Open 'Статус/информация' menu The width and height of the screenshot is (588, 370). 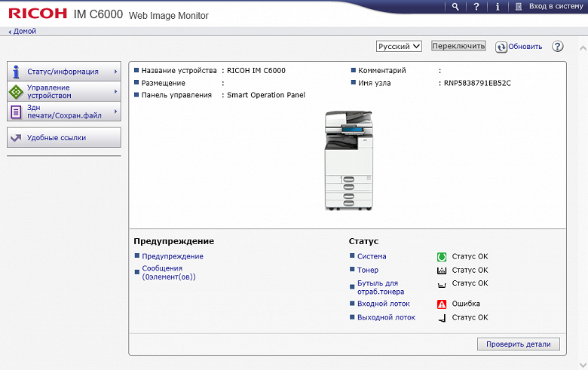(x=64, y=72)
